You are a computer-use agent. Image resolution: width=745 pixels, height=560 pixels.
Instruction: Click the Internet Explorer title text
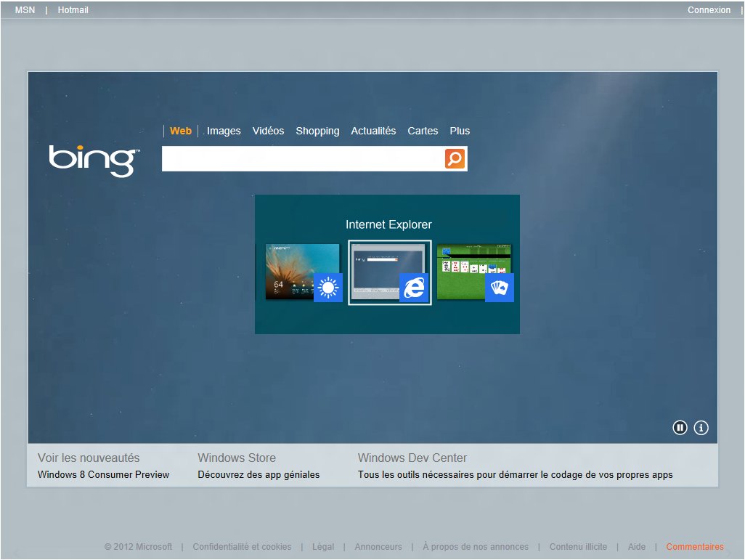point(388,224)
